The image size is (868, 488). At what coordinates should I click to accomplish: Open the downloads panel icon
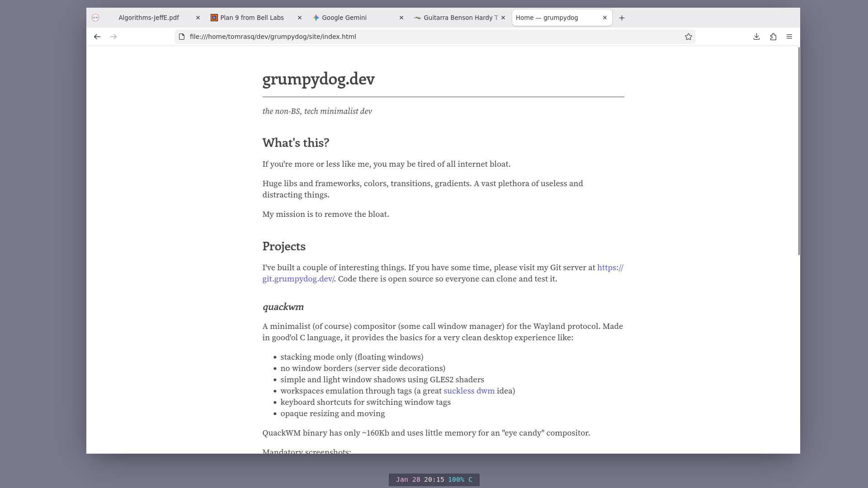pos(756,37)
